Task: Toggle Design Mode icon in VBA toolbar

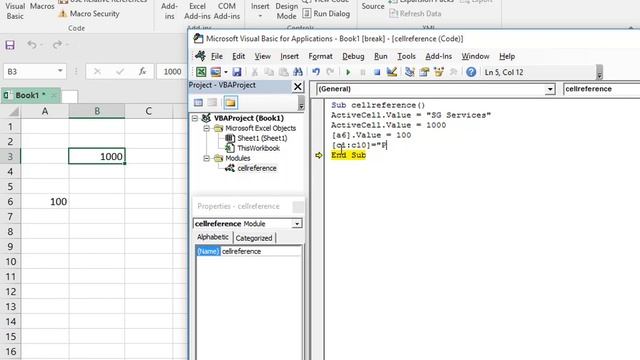Action: click(392, 72)
